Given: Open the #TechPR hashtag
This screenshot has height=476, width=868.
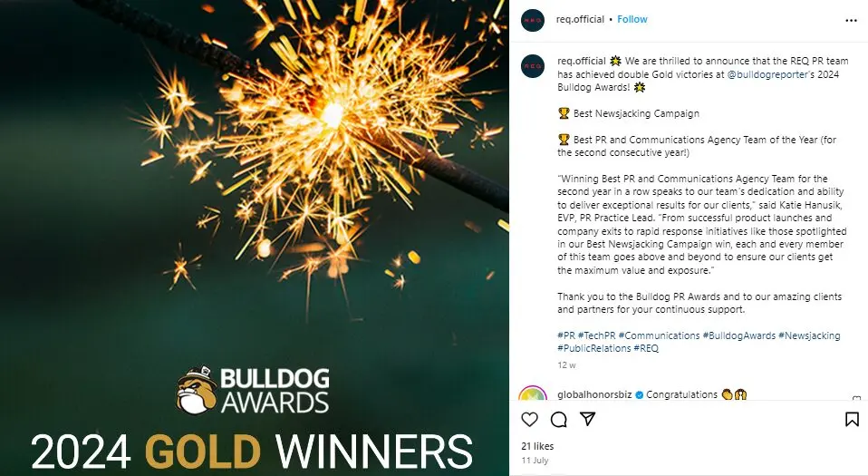Looking at the screenshot, I should 596,335.
